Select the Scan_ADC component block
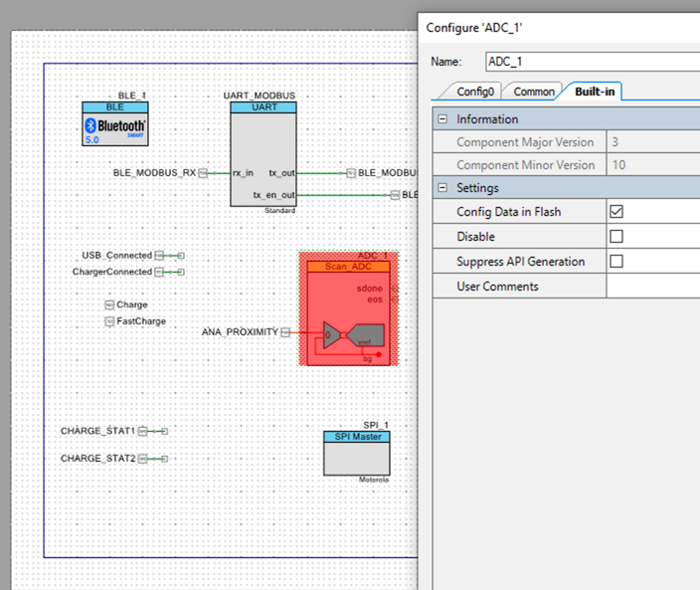Viewport: 700px width, 590px height. pos(348,313)
